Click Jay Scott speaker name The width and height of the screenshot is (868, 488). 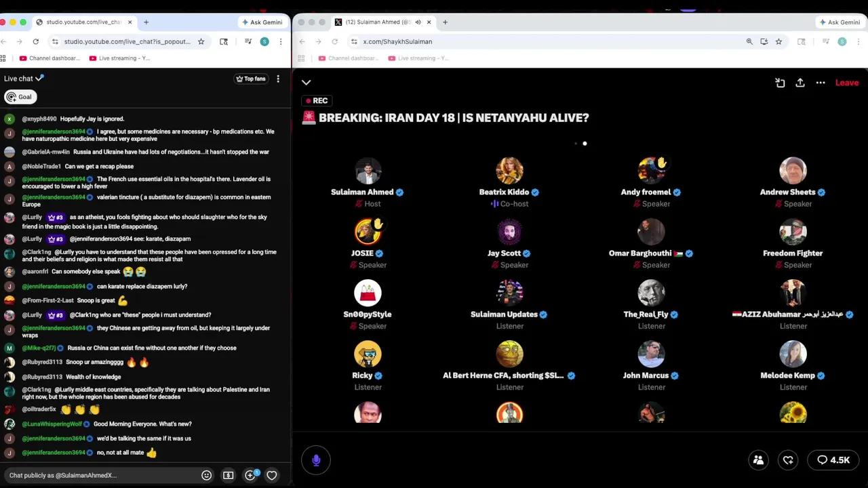point(504,253)
